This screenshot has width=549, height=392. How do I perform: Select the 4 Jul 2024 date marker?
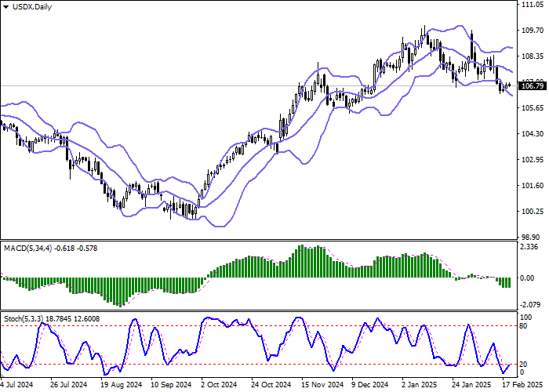pyautogui.click(x=19, y=385)
